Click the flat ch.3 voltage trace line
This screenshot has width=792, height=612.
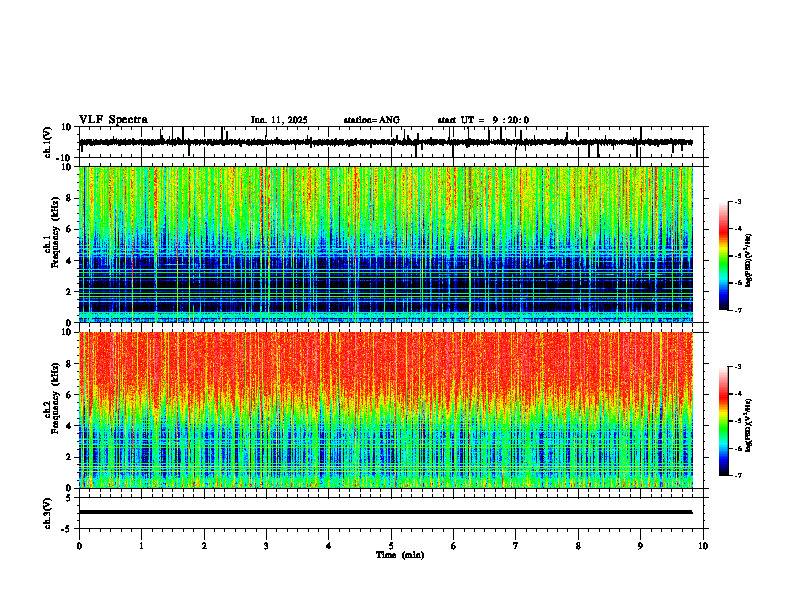pyautogui.click(x=385, y=512)
